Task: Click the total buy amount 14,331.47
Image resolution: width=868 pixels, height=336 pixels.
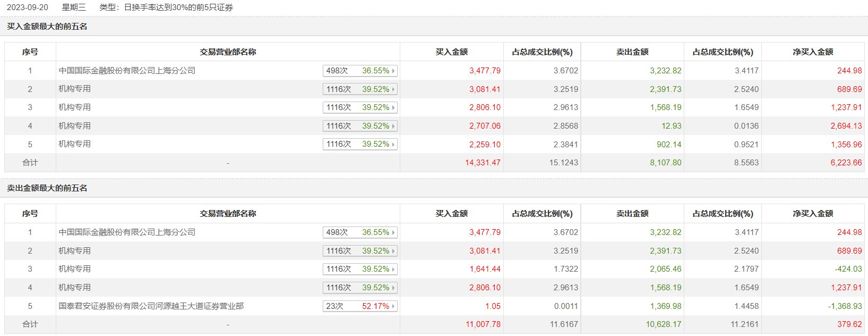Action: (483, 163)
